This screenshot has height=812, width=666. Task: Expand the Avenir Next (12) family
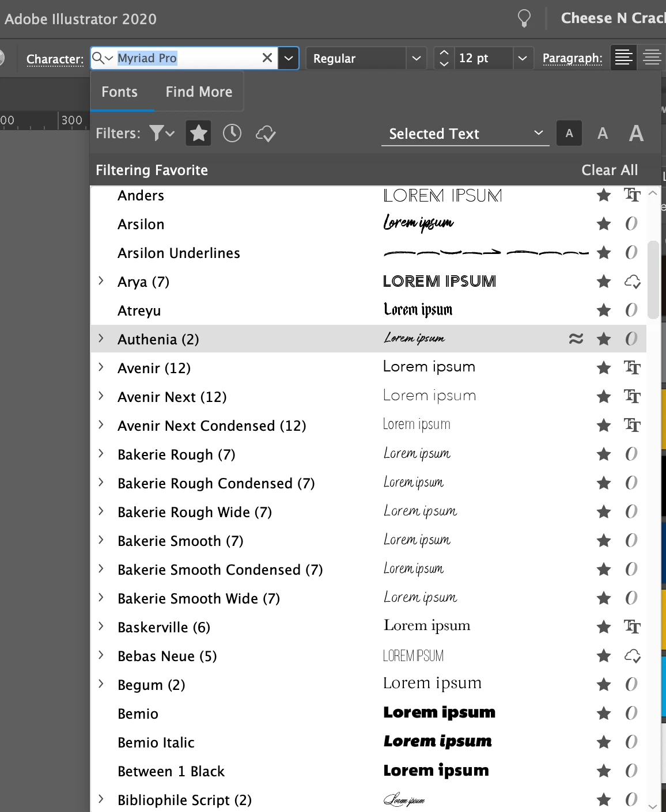pos(101,396)
